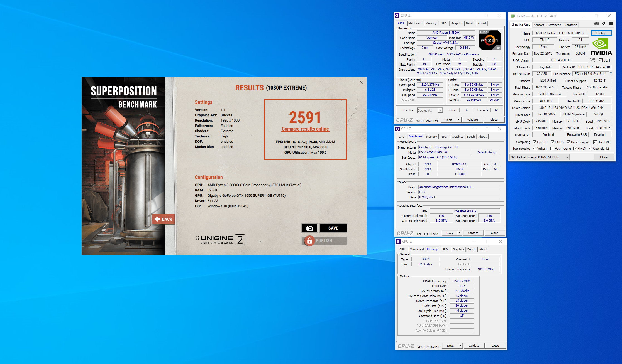Click BIOS version field 90.16.46.00.DE
The image size is (622, 364).
point(560,60)
